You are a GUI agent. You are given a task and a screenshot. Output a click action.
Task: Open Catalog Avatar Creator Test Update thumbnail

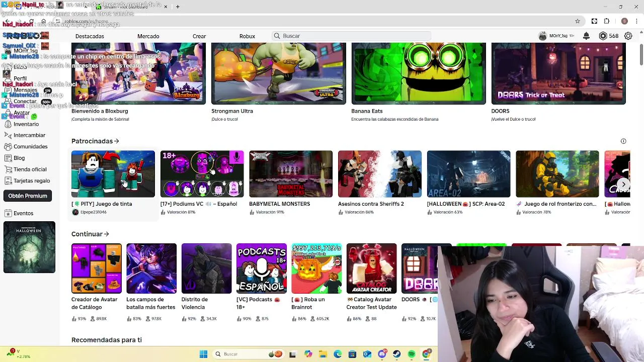(371, 268)
